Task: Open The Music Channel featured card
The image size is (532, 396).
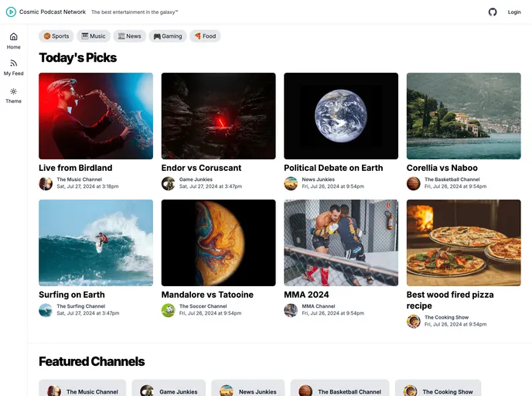Action: point(83,388)
